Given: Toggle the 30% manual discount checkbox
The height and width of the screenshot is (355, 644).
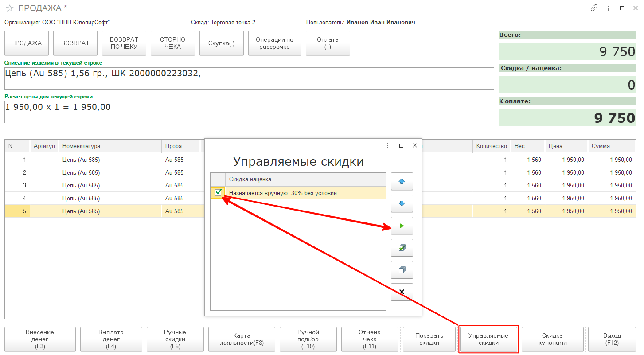Looking at the screenshot, I should (x=218, y=192).
